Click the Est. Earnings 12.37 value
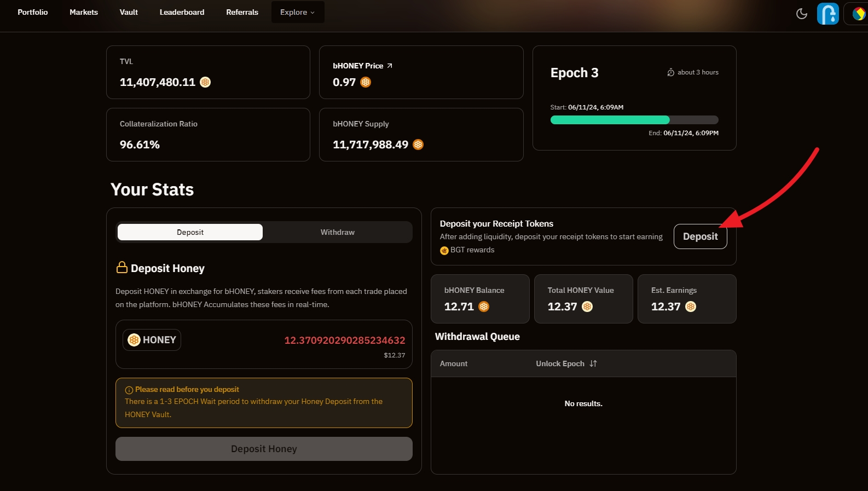 666,307
